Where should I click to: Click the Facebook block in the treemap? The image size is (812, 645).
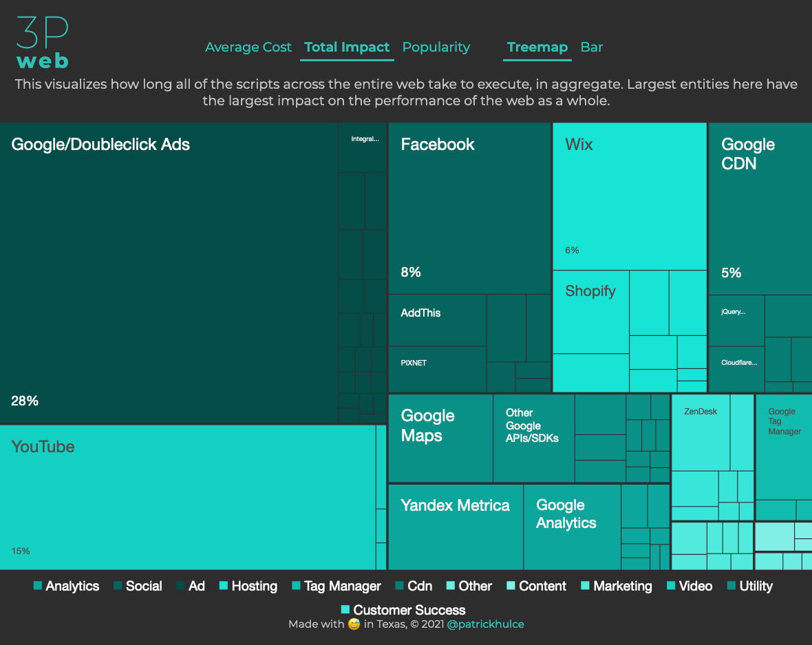click(468, 207)
